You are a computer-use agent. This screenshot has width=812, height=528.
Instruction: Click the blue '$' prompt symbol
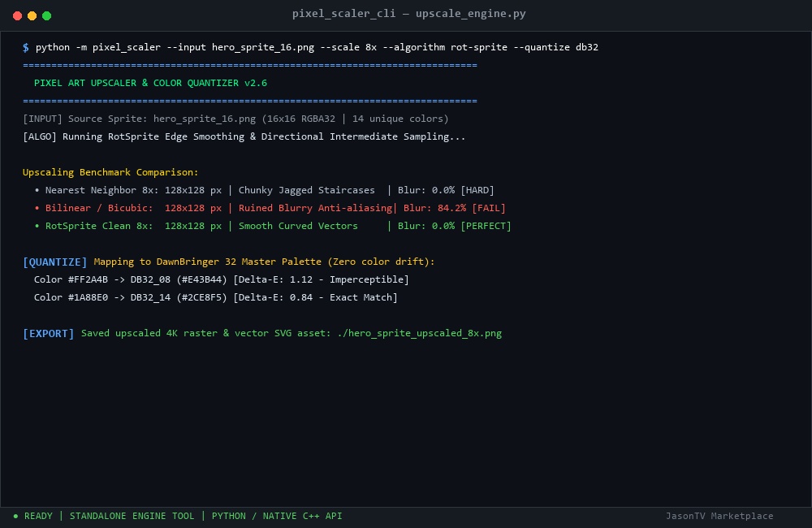pos(26,47)
